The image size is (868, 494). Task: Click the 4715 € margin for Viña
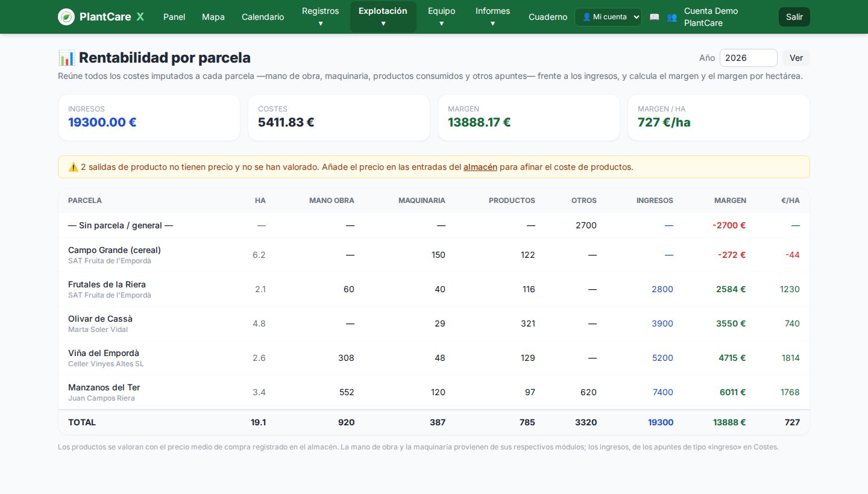732,358
